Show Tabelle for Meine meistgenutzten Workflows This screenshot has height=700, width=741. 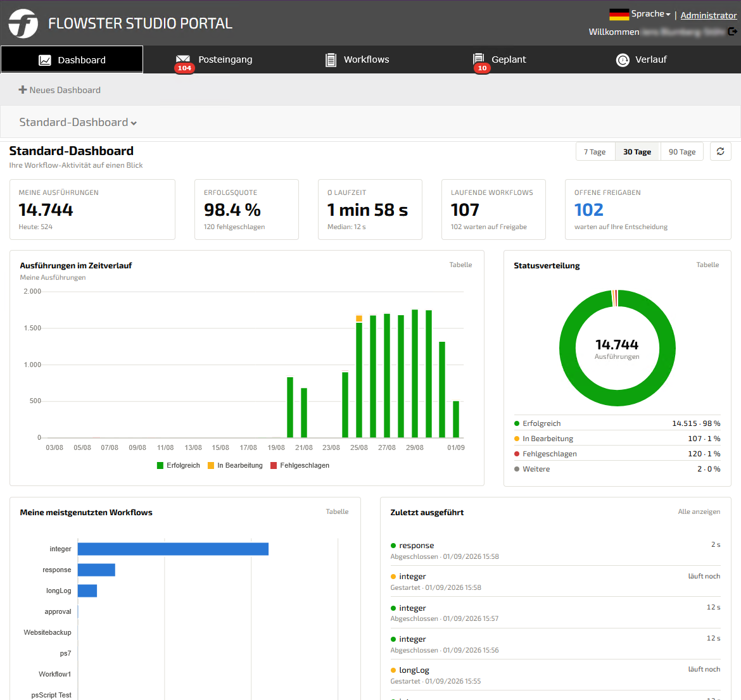[x=337, y=511]
